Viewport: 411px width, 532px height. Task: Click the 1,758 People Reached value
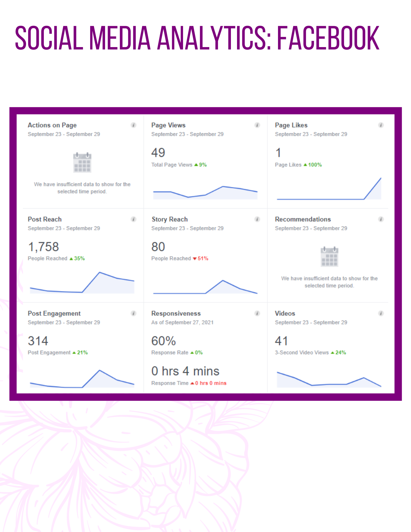coord(43,247)
